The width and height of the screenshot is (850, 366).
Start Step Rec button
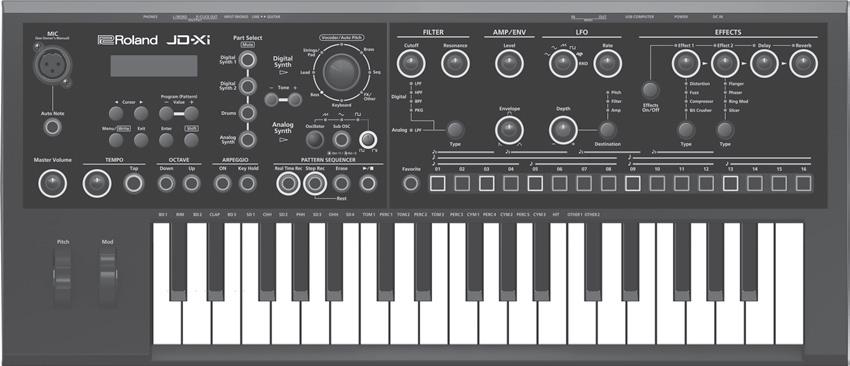tap(314, 184)
